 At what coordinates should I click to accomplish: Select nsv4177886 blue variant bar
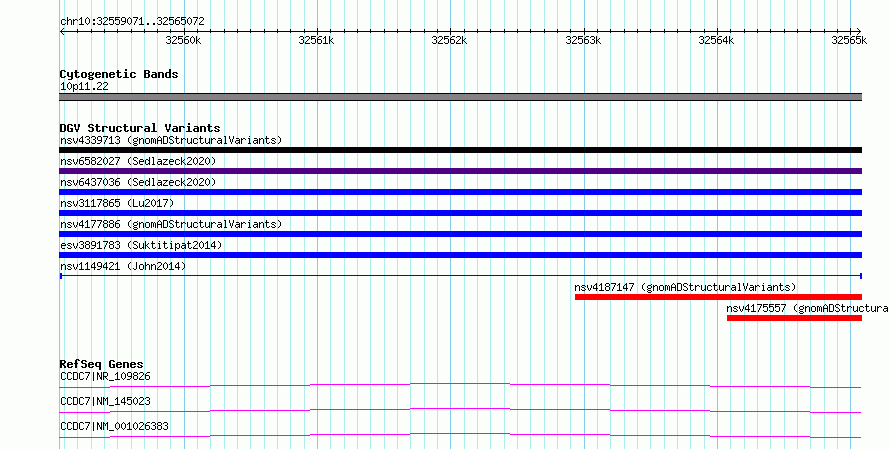pos(460,234)
